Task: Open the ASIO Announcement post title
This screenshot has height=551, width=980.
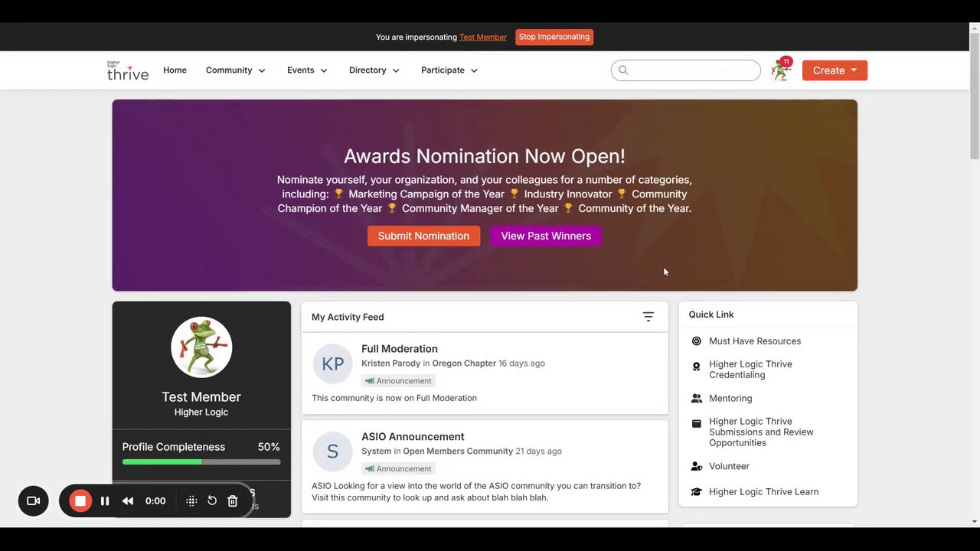Action: click(x=413, y=437)
